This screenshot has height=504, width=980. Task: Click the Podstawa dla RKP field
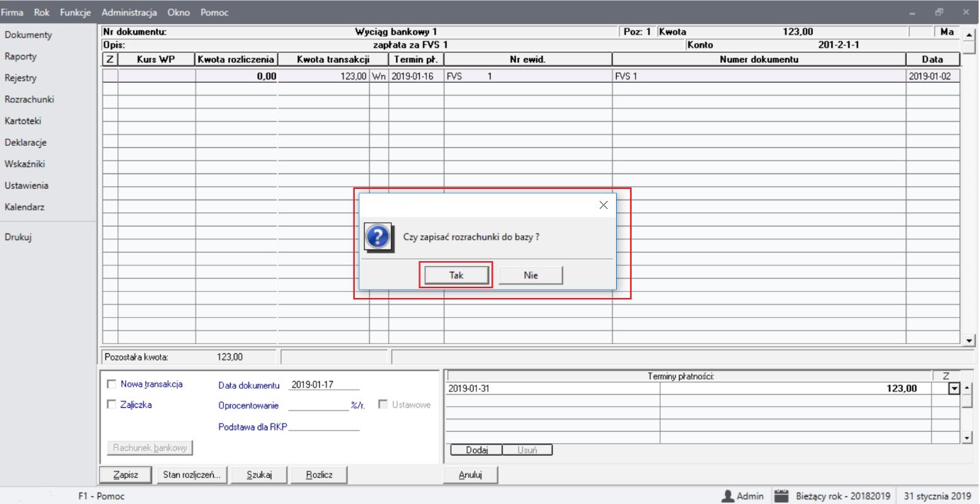tap(324, 426)
